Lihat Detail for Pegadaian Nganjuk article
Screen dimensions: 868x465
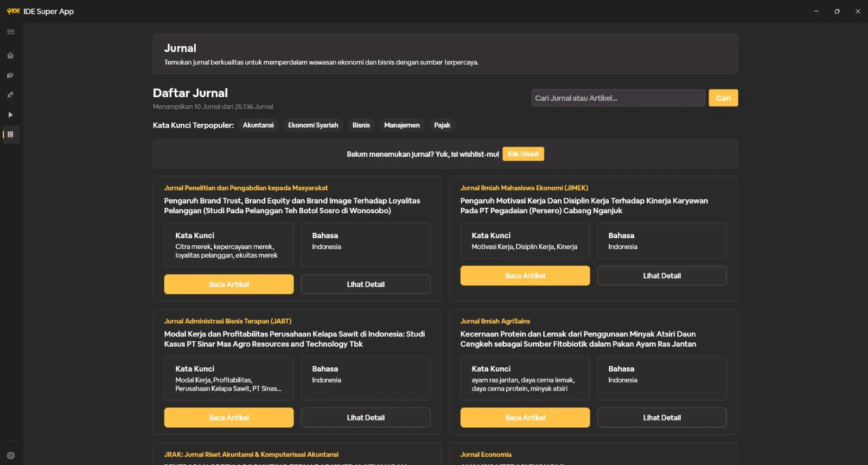click(662, 276)
